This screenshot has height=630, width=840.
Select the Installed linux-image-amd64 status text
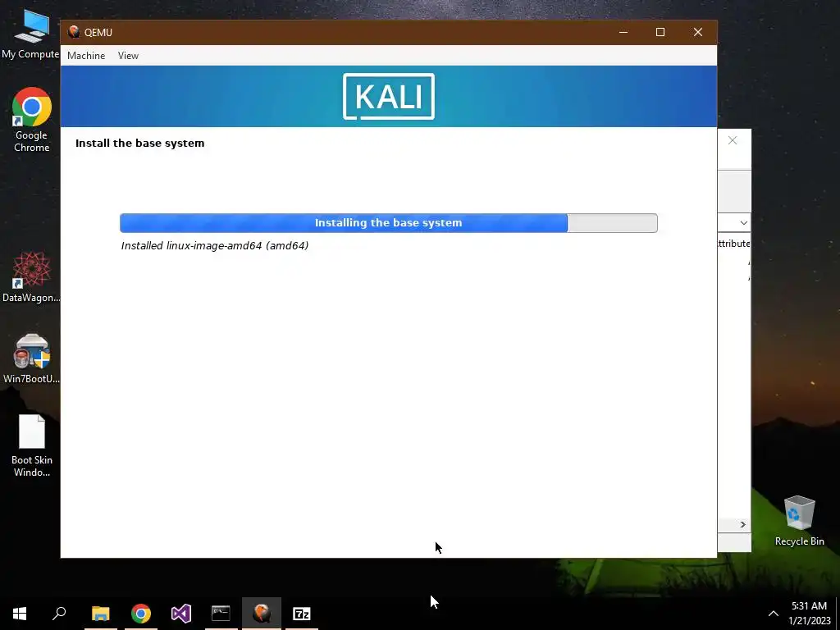tap(215, 246)
